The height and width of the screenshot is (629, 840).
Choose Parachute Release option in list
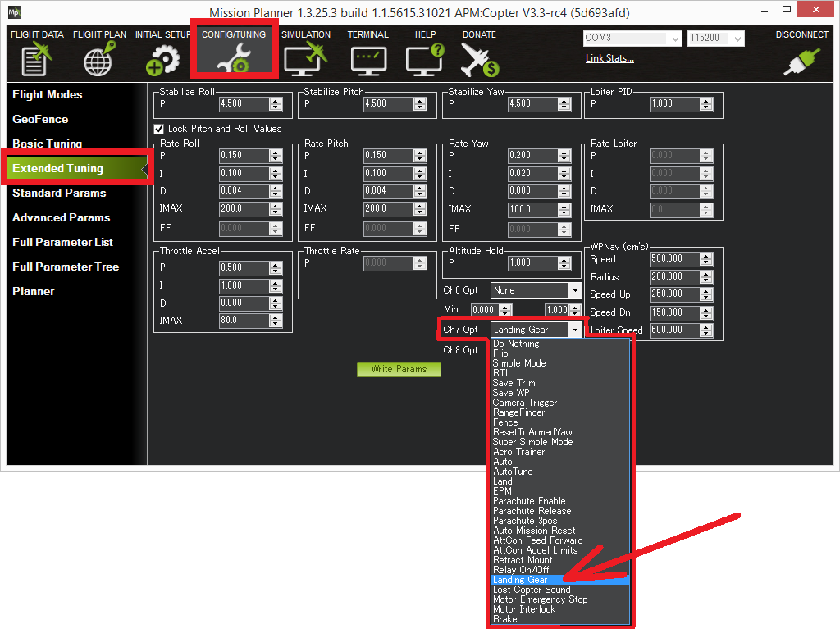pos(532,511)
